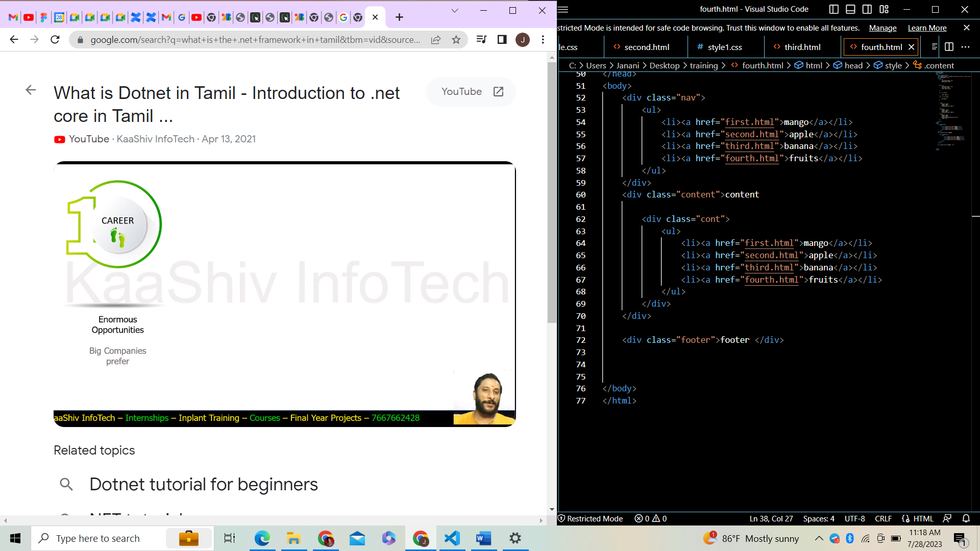Image resolution: width=980 pixels, height=551 pixels.
Task: Open File Explorer from taskbar
Action: 293,538
